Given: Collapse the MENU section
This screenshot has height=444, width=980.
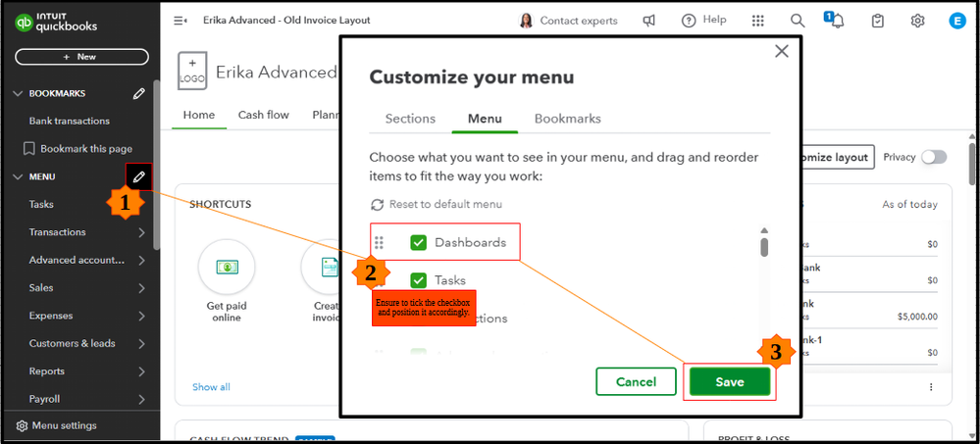Looking at the screenshot, I should [x=18, y=176].
